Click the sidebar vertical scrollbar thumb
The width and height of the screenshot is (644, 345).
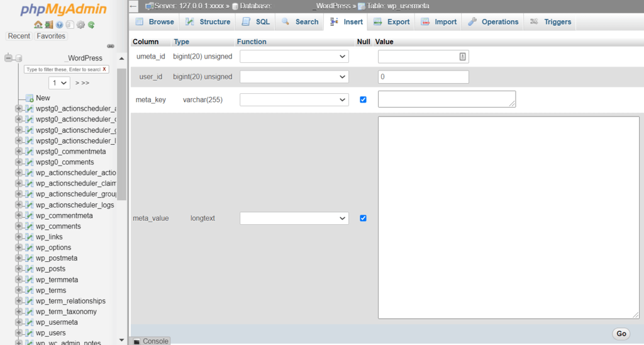121,134
